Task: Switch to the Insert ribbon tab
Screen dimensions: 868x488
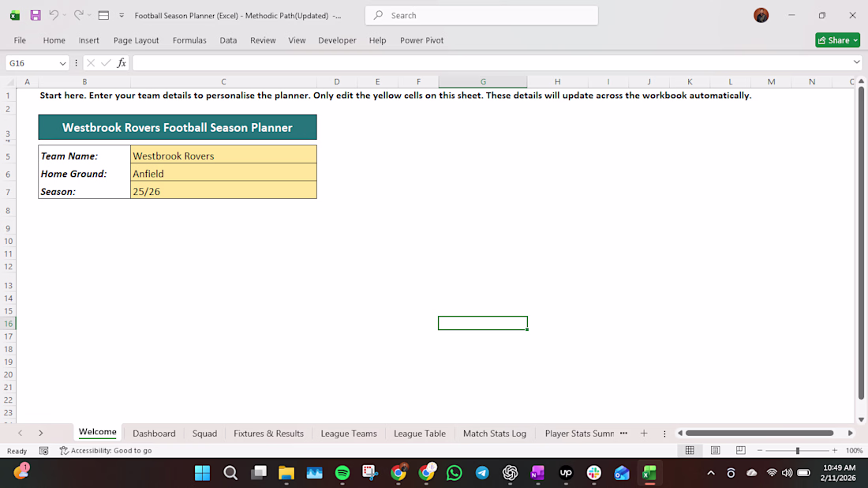Action: point(88,40)
